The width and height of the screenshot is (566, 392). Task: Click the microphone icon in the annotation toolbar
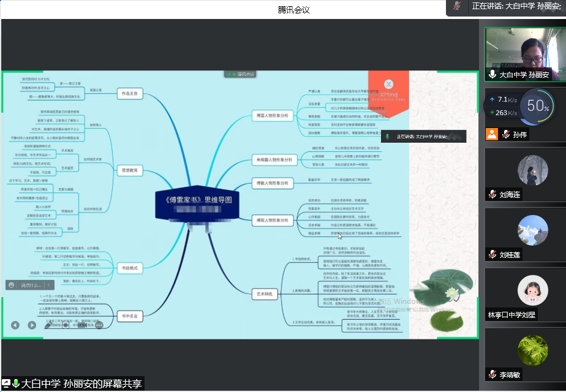(65, 325)
